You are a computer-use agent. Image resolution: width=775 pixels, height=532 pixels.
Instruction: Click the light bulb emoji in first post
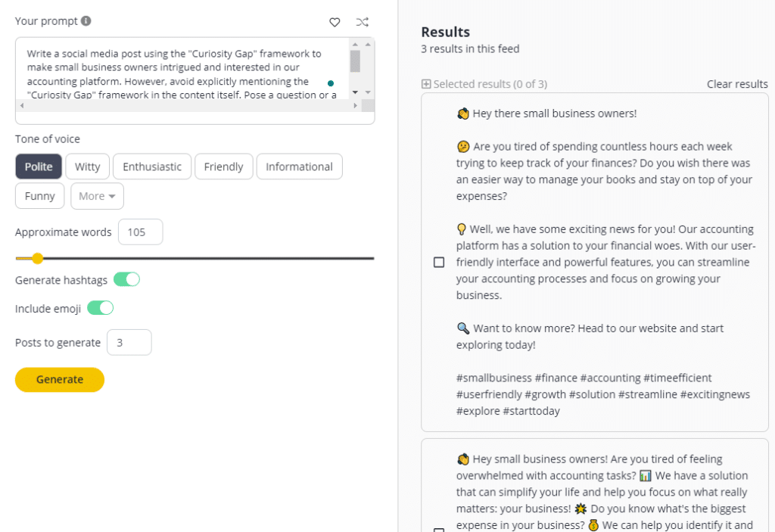tap(461, 229)
